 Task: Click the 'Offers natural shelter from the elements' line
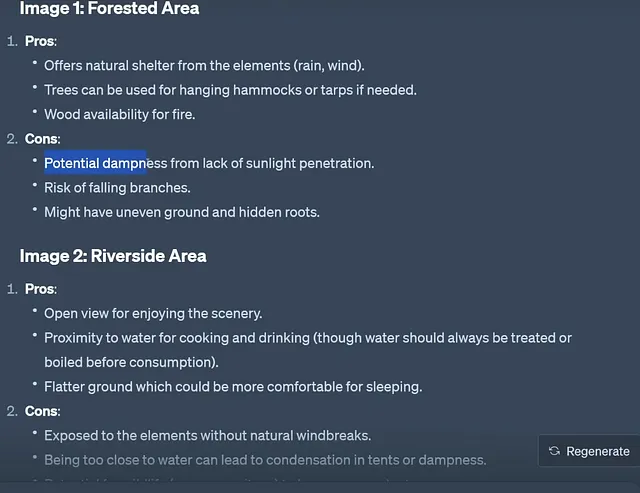[x=204, y=65]
